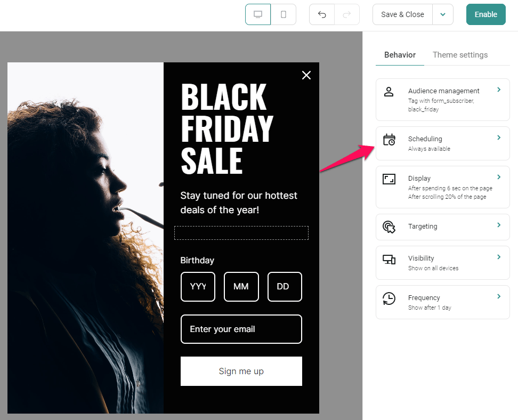Click the Audience management person icon
The width and height of the screenshot is (518, 420).
[x=389, y=92]
